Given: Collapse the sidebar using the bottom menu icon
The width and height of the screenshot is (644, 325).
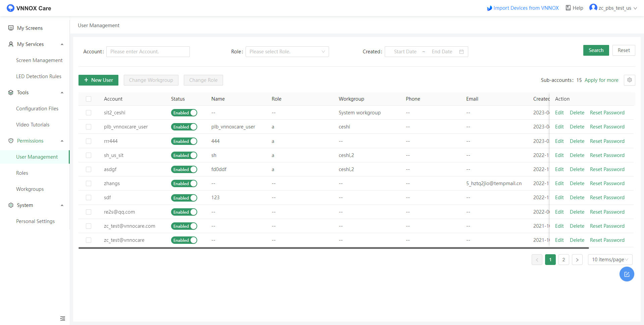Looking at the screenshot, I should point(63,318).
